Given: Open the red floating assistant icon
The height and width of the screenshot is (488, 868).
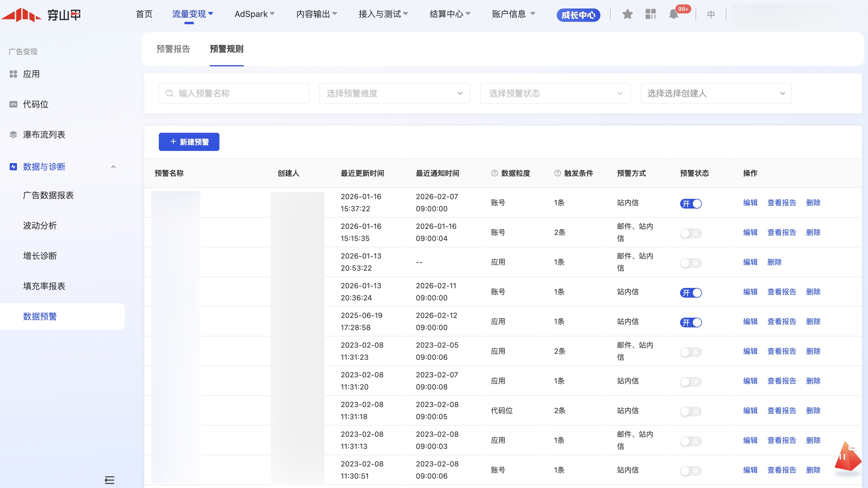Looking at the screenshot, I should coord(847,458).
